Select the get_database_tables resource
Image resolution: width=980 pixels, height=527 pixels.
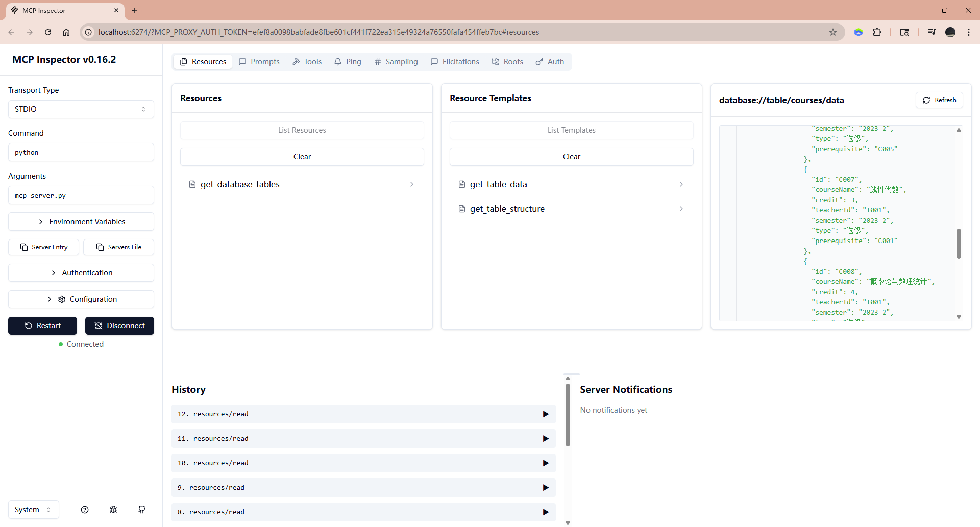pos(302,184)
